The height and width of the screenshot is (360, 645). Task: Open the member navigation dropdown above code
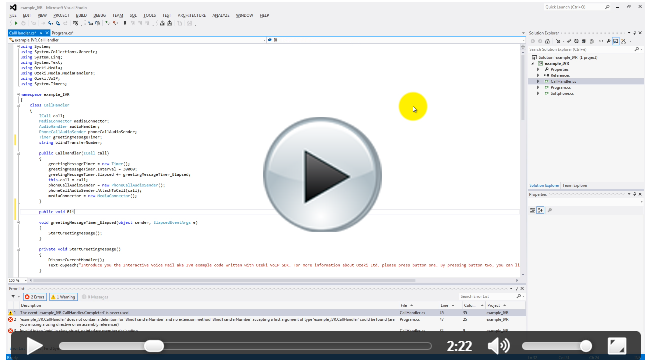[396, 40]
